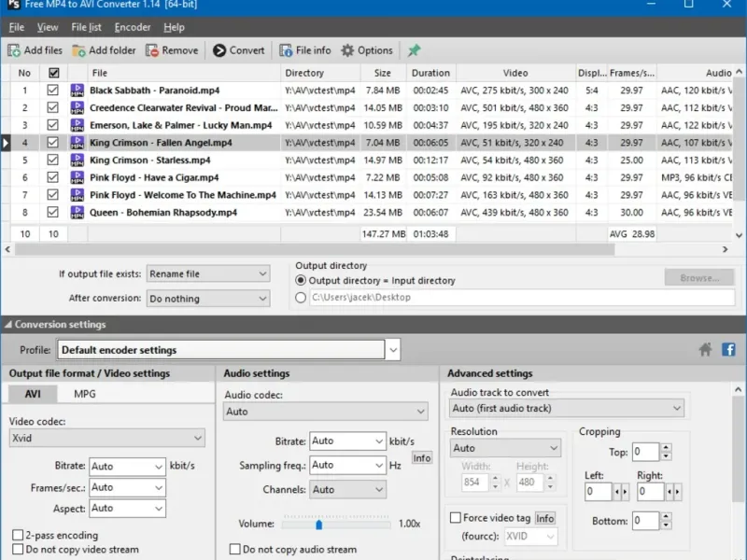The width and height of the screenshot is (747, 560).
Task: Open File info from the toolbar
Action: pos(286,50)
